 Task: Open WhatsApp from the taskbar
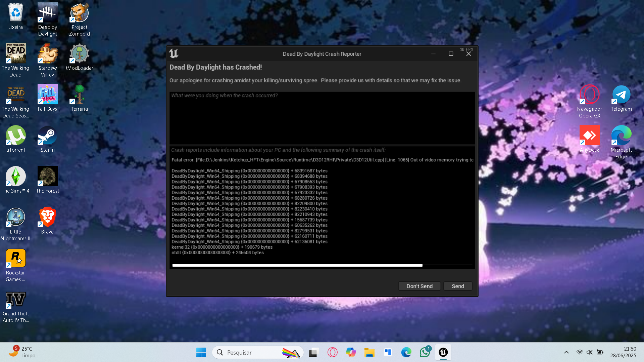click(425, 352)
